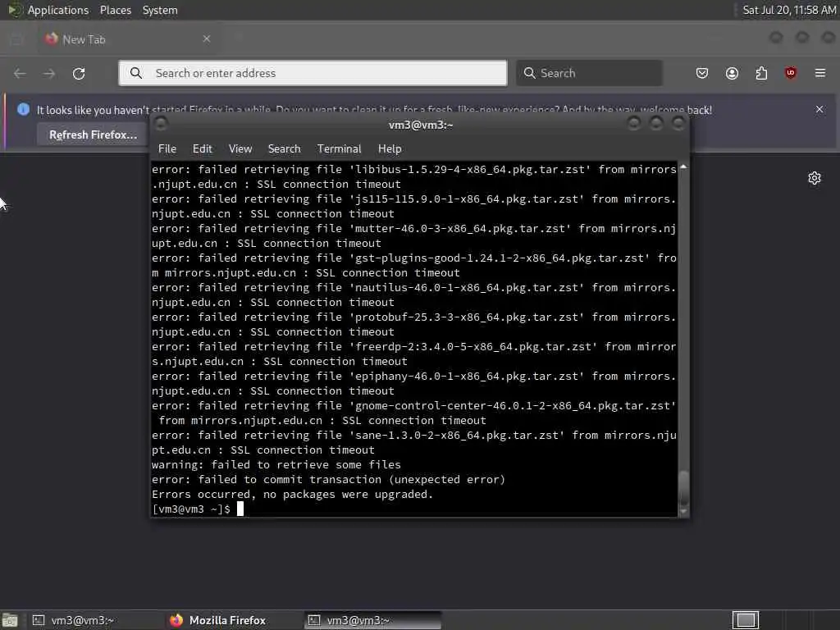Click the show desktop icon in bottom panel
The height and width of the screenshot is (630, 840).
pos(10,620)
